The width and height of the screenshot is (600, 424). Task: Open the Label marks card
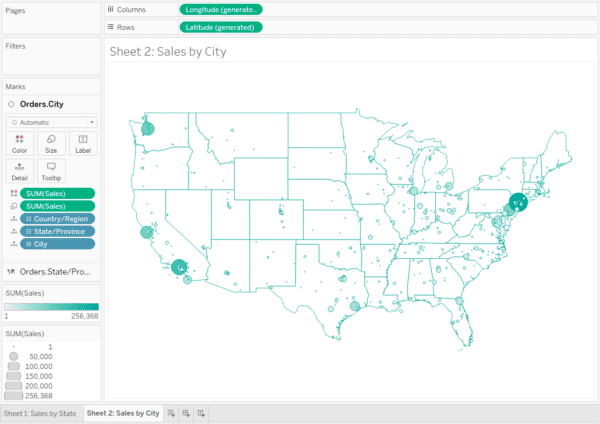pos(83,144)
